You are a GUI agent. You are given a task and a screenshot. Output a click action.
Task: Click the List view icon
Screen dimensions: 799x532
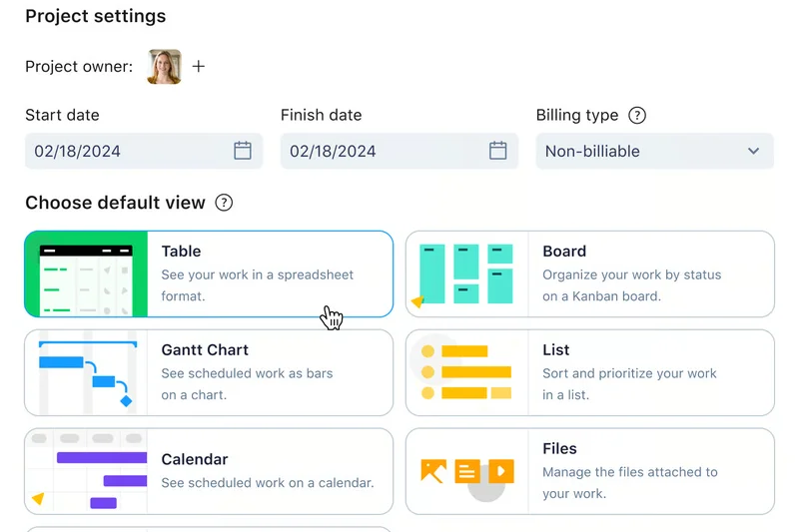coord(467,372)
